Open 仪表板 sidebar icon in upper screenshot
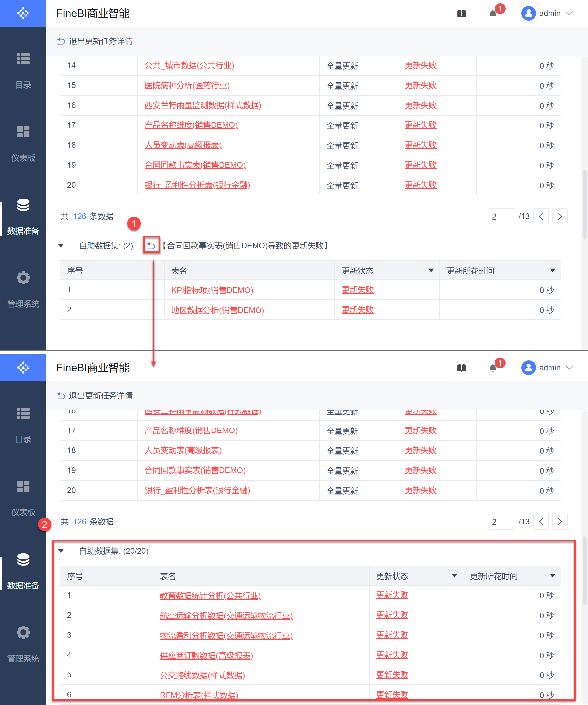 23,131
